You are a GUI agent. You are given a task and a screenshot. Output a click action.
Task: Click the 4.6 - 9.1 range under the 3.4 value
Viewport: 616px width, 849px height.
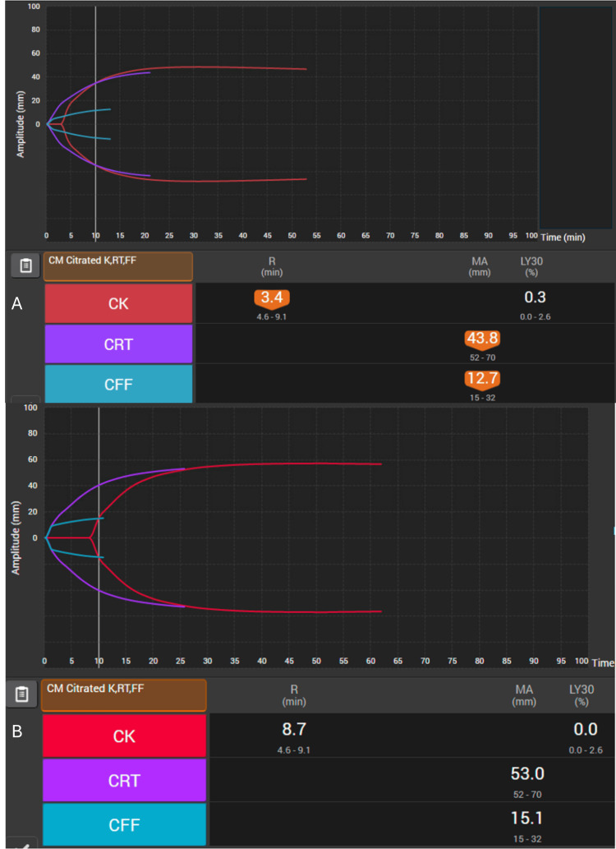pos(272,316)
